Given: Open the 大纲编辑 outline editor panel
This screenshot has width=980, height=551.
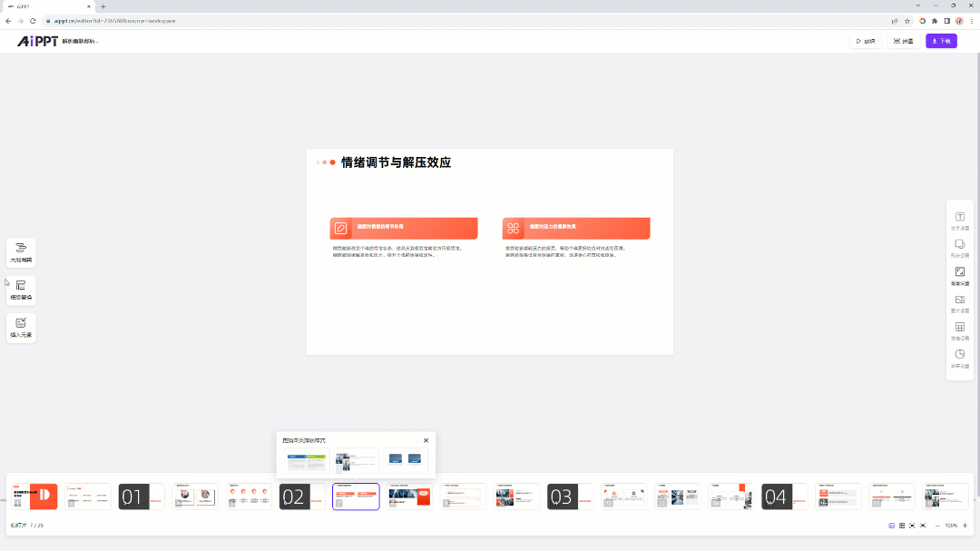Looking at the screenshot, I should tap(21, 251).
